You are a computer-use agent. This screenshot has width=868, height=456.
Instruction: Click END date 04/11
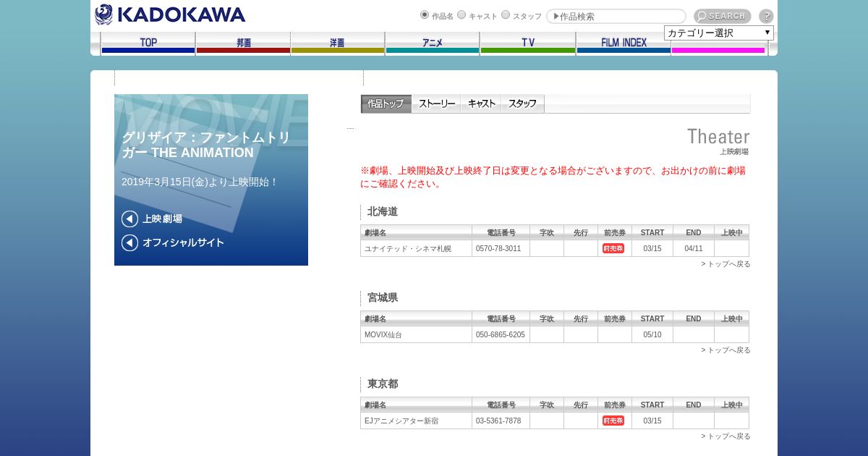point(694,248)
